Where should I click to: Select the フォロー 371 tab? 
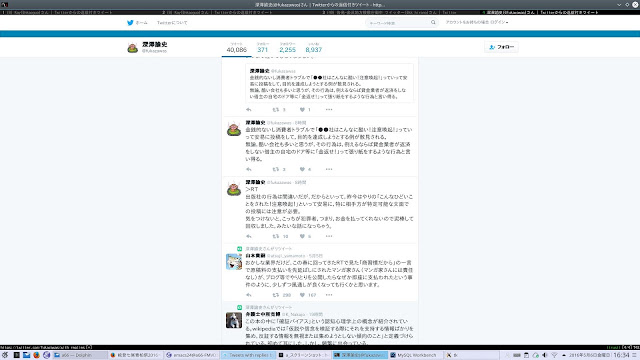click(x=262, y=48)
